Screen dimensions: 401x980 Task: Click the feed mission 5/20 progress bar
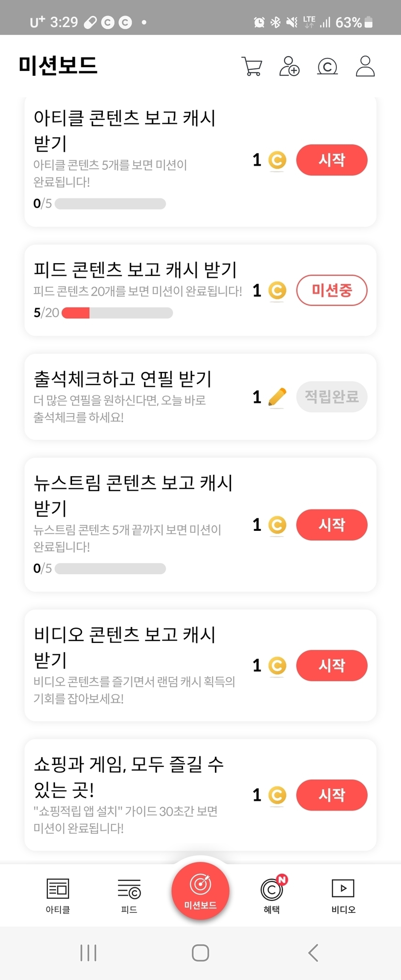point(117,313)
